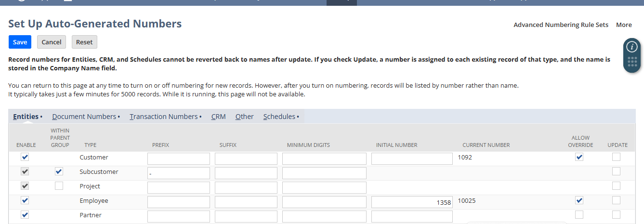
Task: Check Update box for Customer row
Action: [616, 157]
